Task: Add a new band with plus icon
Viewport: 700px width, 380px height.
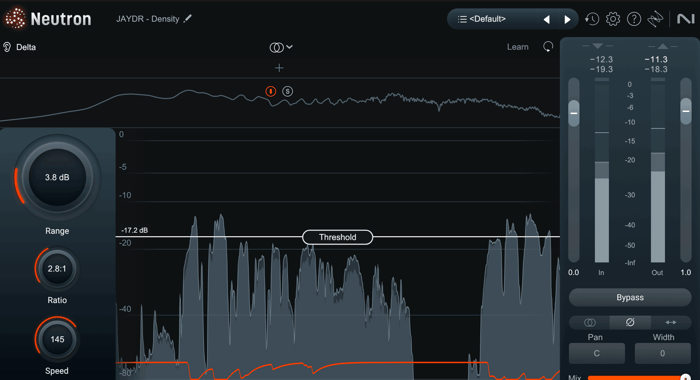Action: pos(279,68)
